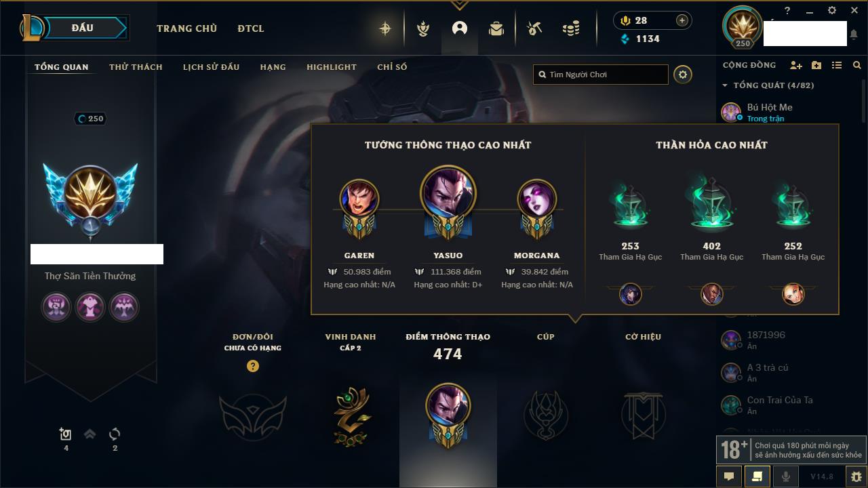Collapse the TỔNG QUÁT friends group
The image size is (868, 488).
tap(725, 85)
